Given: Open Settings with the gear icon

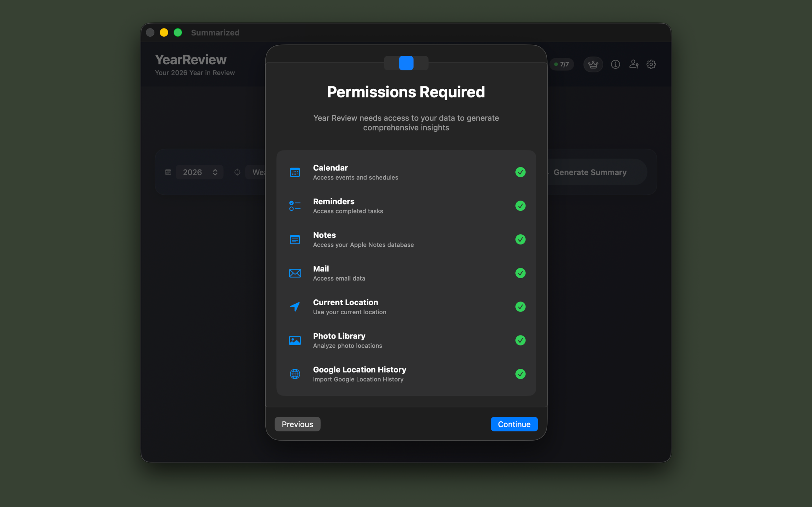Looking at the screenshot, I should (651, 64).
